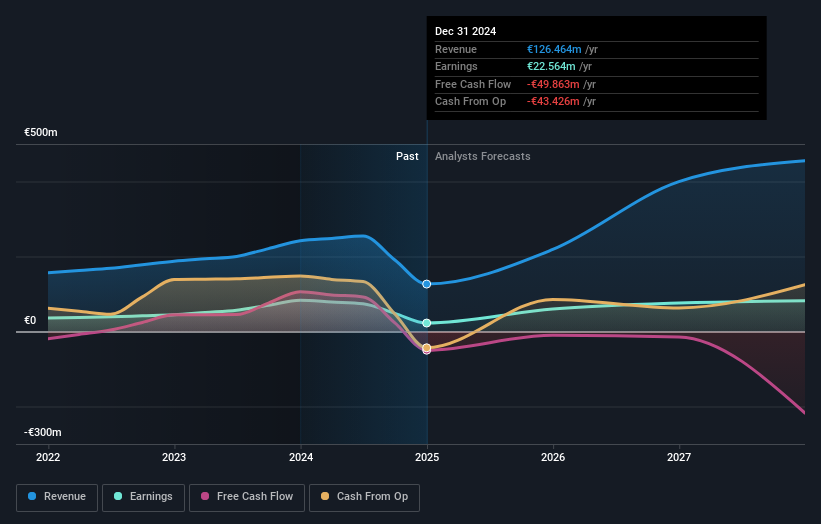Select the Cash From Op data point at 2025

click(x=427, y=348)
